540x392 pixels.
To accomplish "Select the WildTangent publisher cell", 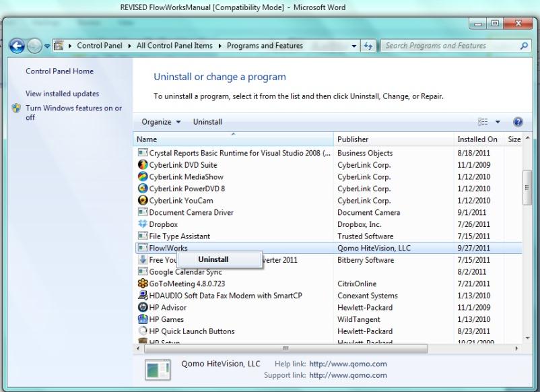I will pos(359,320).
